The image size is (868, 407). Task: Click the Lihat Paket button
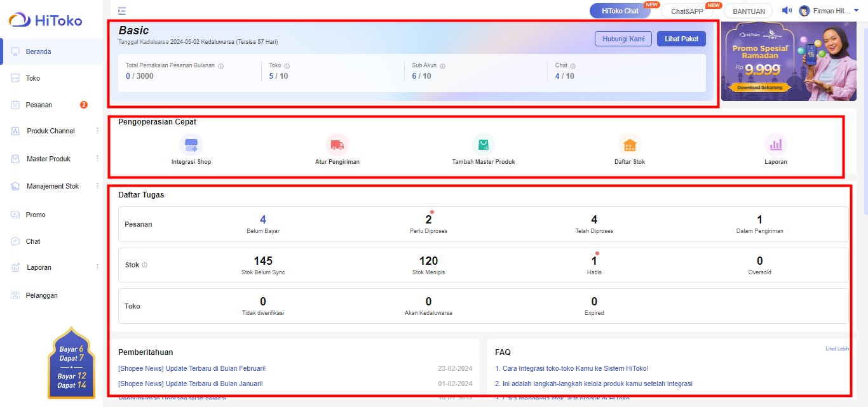pos(681,39)
